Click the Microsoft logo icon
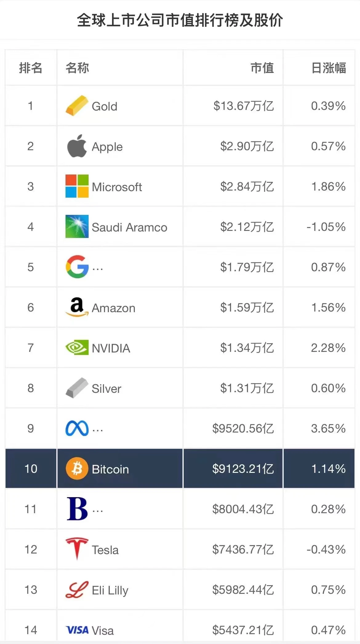 pyautogui.click(x=77, y=186)
